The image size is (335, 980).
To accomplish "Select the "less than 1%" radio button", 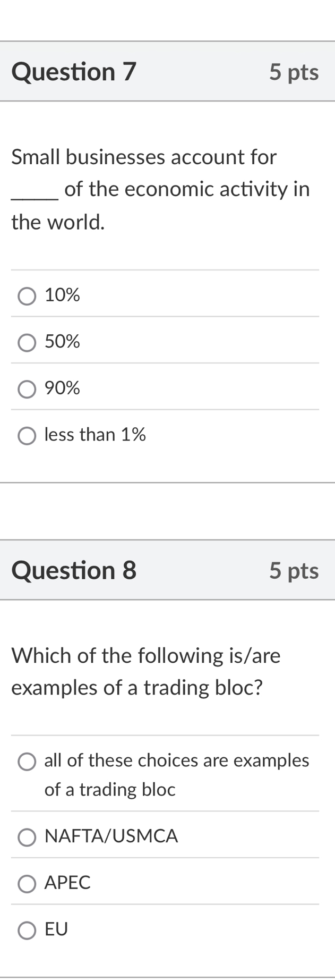I will tap(27, 436).
